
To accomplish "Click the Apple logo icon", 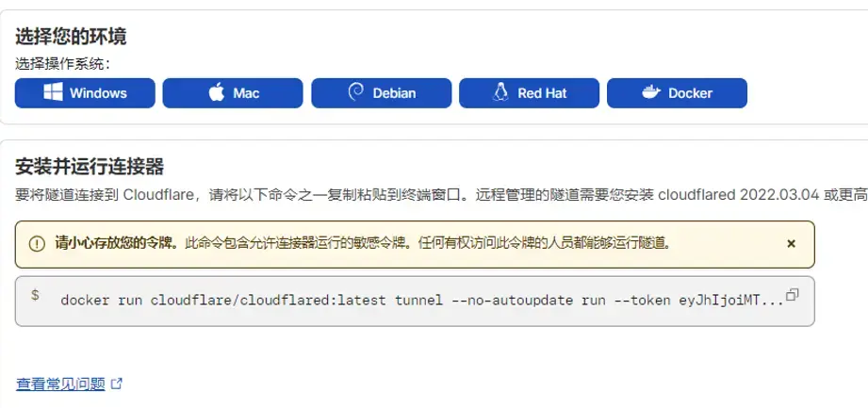I will (x=217, y=92).
